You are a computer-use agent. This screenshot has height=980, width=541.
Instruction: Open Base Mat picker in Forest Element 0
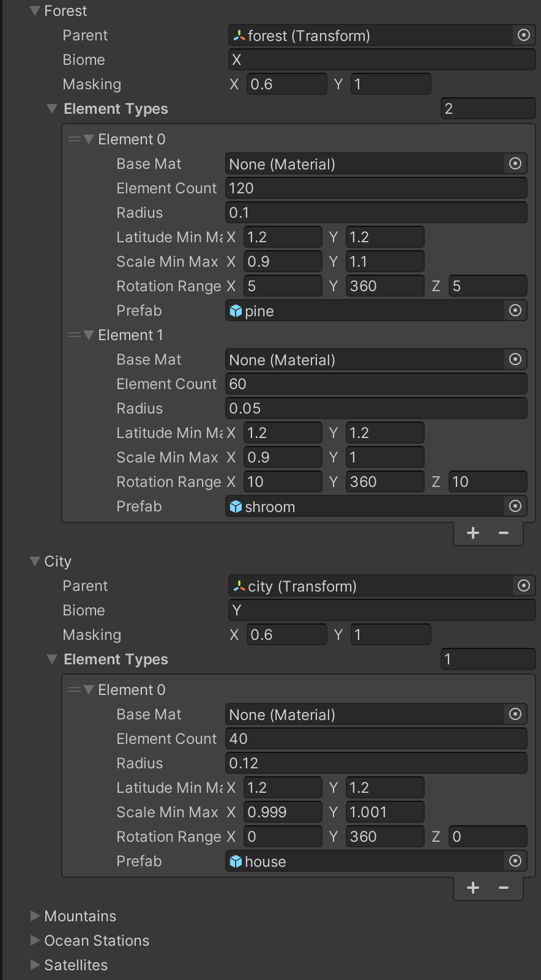(515, 164)
